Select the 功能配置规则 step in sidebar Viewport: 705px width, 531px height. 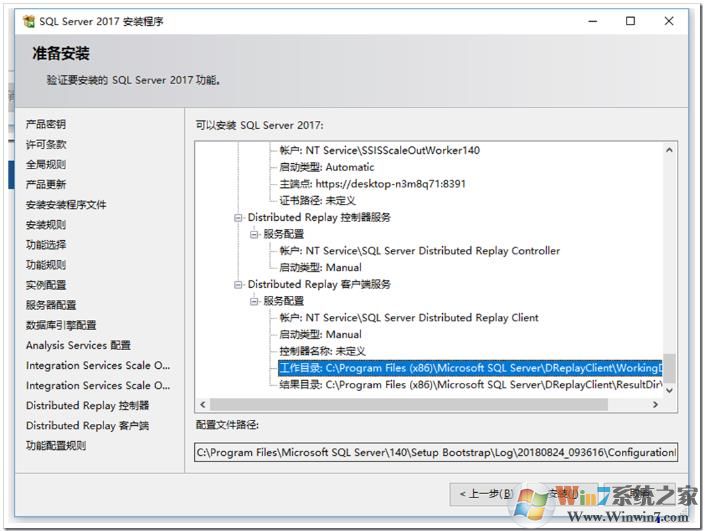[56, 446]
